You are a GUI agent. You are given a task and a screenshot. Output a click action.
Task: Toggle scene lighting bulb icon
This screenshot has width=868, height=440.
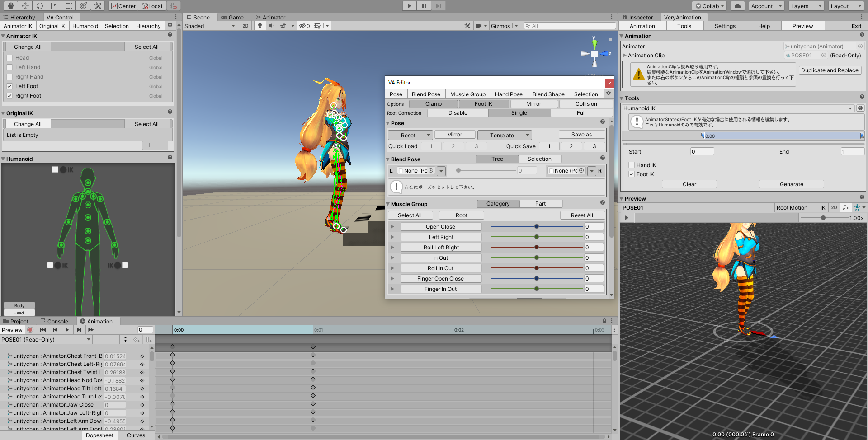[x=260, y=26]
